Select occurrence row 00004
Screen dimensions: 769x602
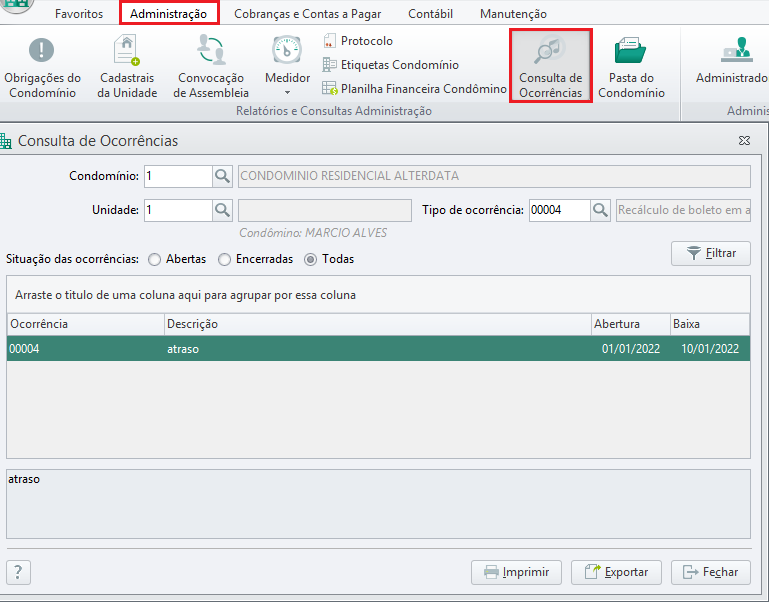379,349
